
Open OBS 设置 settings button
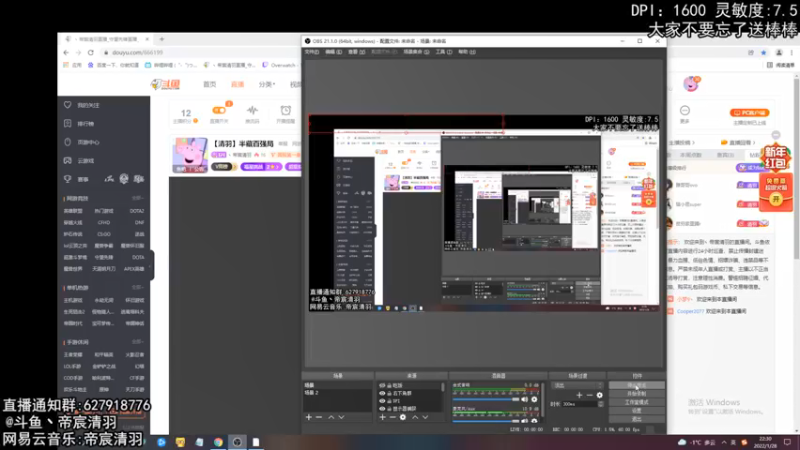pyautogui.click(x=637, y=410)
